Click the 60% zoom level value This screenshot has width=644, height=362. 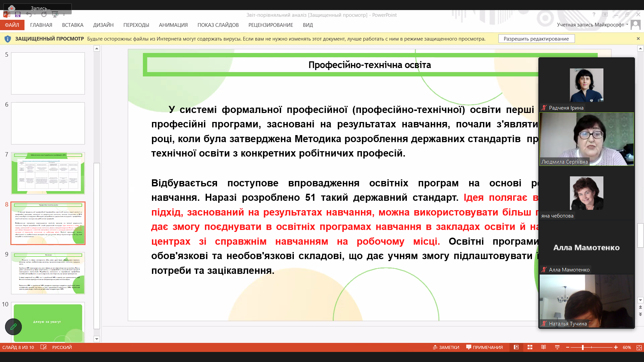(x=627, y=347)
